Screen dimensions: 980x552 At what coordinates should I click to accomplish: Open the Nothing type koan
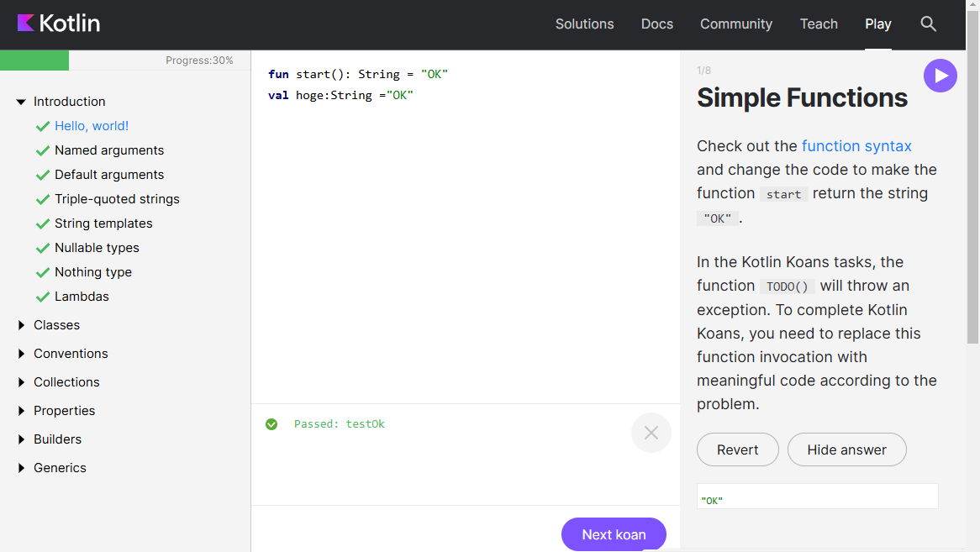(x=93, y=272)
